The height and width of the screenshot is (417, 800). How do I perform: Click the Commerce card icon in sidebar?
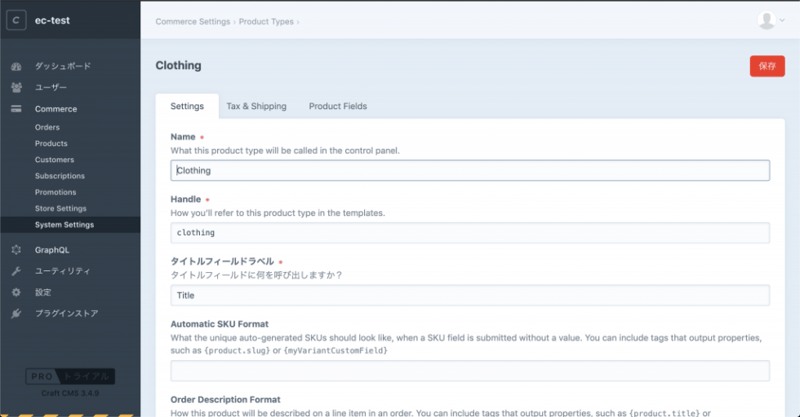point(16,109)
